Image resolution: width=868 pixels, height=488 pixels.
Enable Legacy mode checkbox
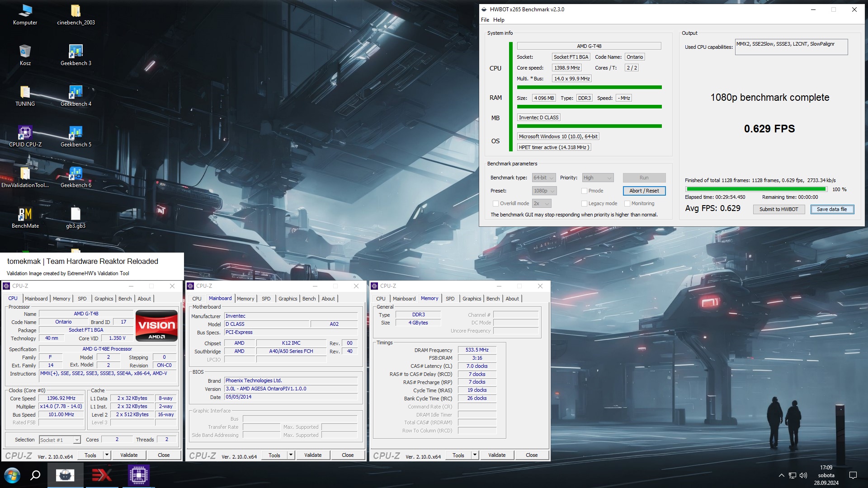(584, 203)
